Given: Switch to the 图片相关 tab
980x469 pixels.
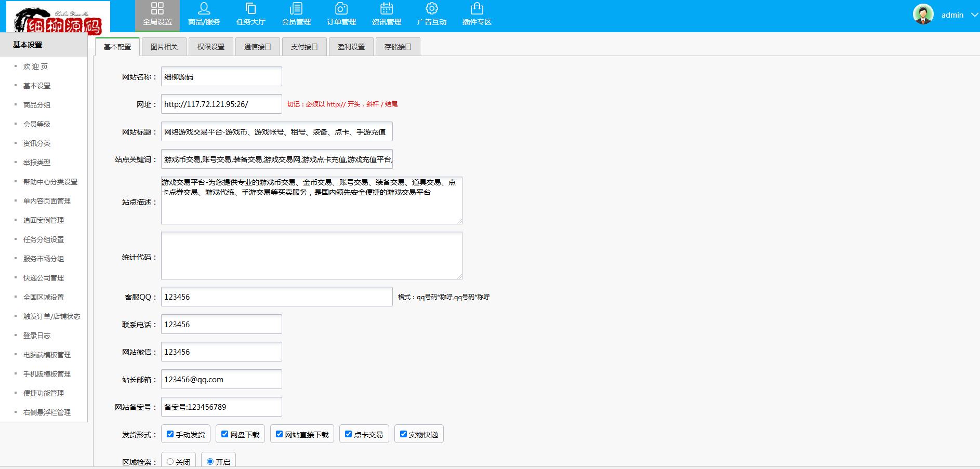Looking at the screenshot, I should point(164,47).
